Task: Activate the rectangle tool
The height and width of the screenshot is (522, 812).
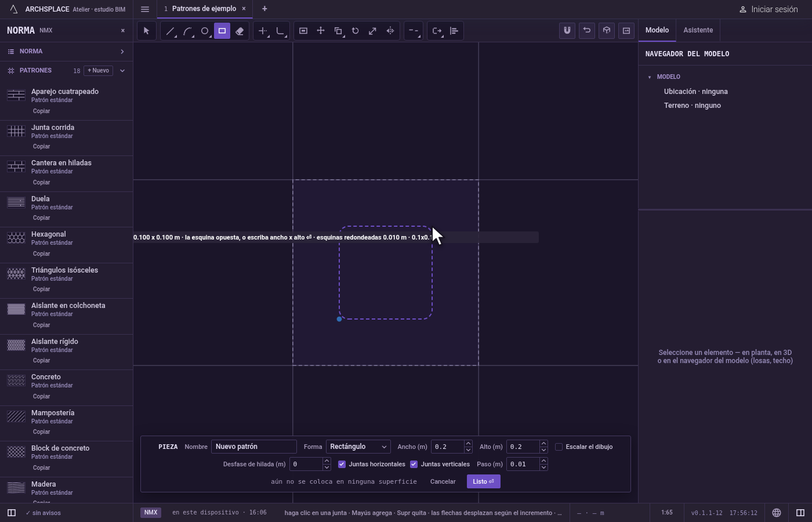Action: 222,31
